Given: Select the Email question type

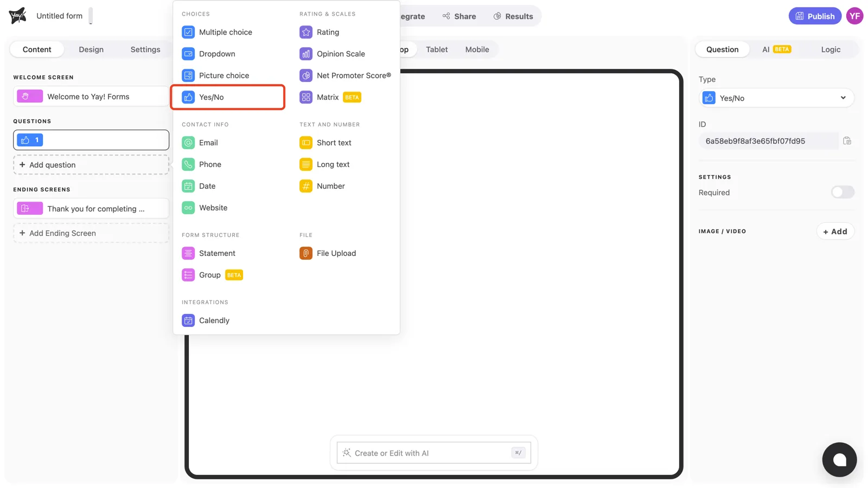Looking at the screenshot, I should tap(200, 143).
